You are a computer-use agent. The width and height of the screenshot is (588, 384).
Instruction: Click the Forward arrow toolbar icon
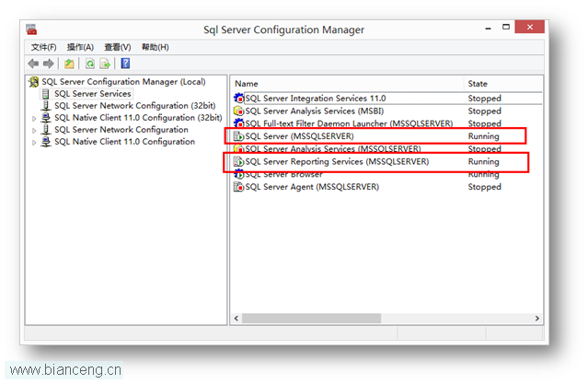[x=49, y=64]
